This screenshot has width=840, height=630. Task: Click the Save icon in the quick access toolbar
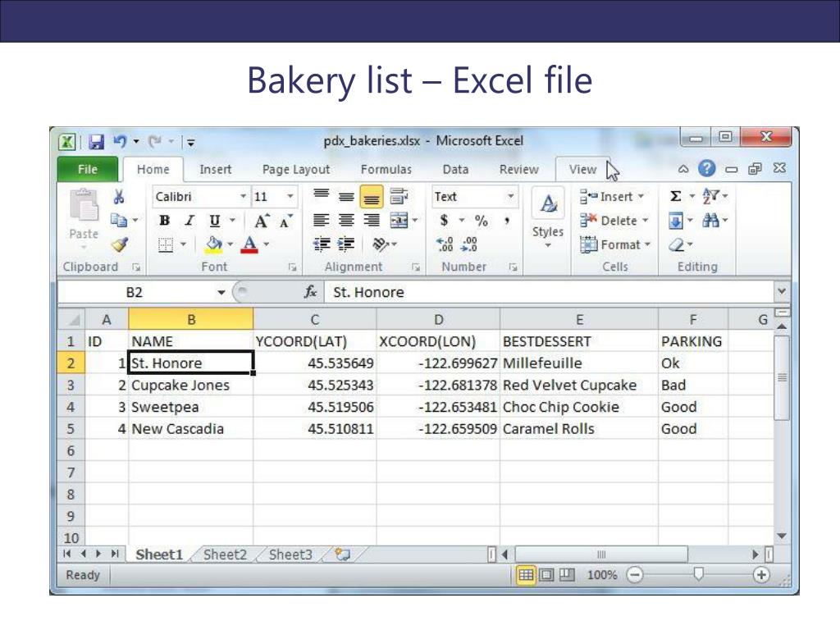pyautogui.click(x=97, y=141)
